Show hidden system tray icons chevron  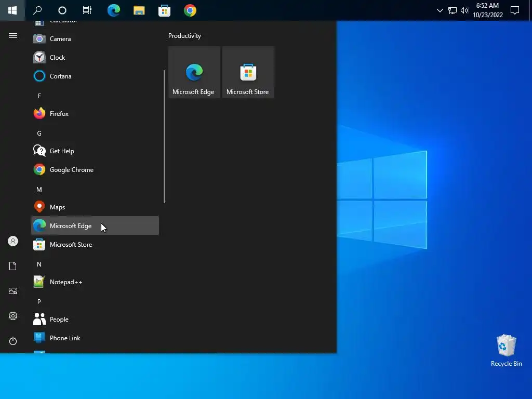click(440, 10)
